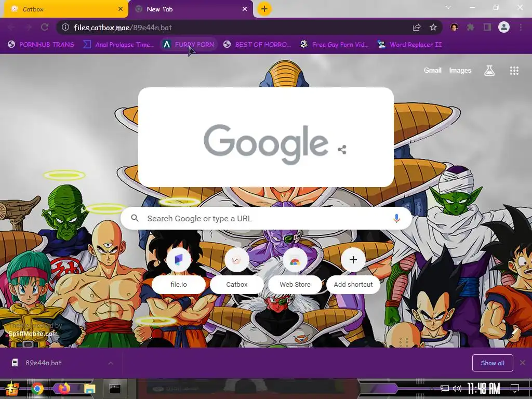
Task: Open File Explorer from taskbar
Action: click(x=89, y=389)
